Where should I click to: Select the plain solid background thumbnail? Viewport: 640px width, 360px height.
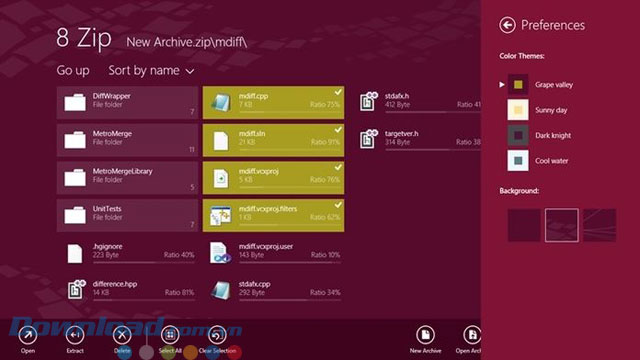tap(524, 225)
